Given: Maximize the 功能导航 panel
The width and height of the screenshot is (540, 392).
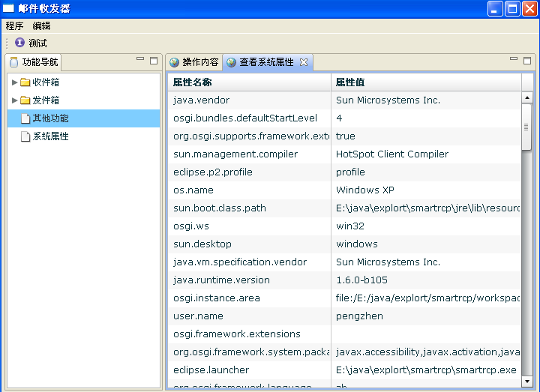Looking at the screenshot, I should point(154,61).
